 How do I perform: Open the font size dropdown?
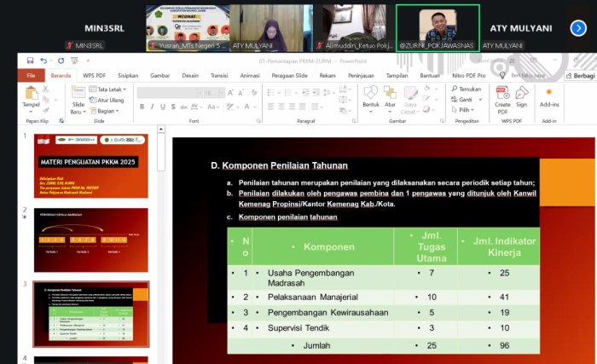click(222, 93)
